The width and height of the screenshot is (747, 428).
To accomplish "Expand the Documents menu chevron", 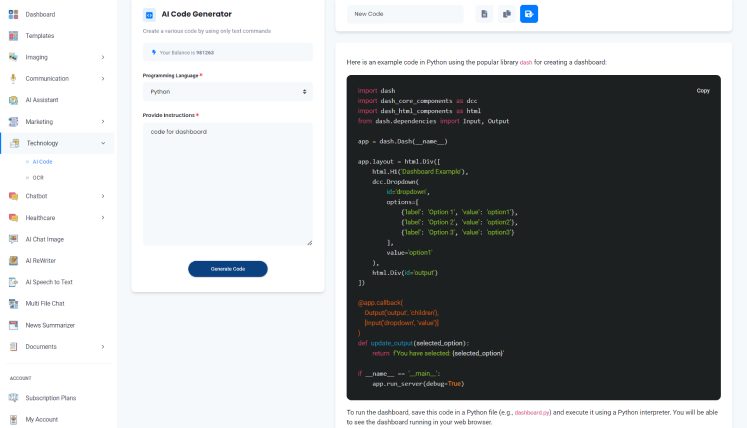I will 103,346.
